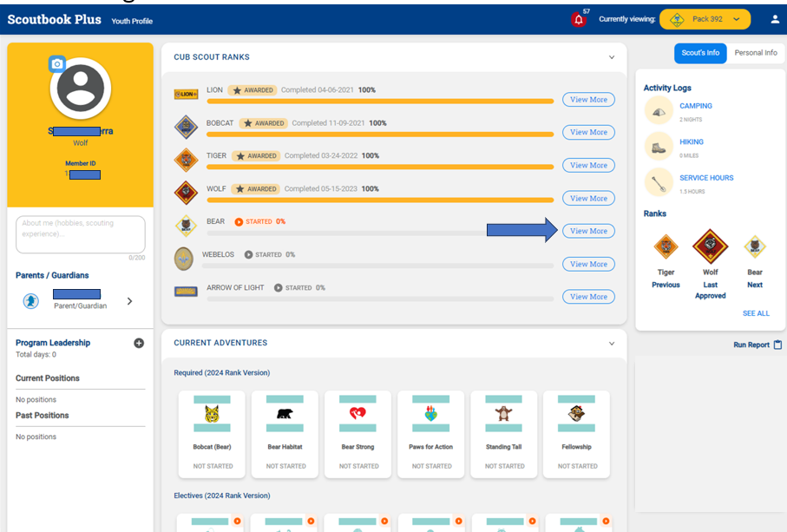This screenshot has height=532, width=787.
Task: Switch to the Personal Info tab
Action: pos(756,53)
